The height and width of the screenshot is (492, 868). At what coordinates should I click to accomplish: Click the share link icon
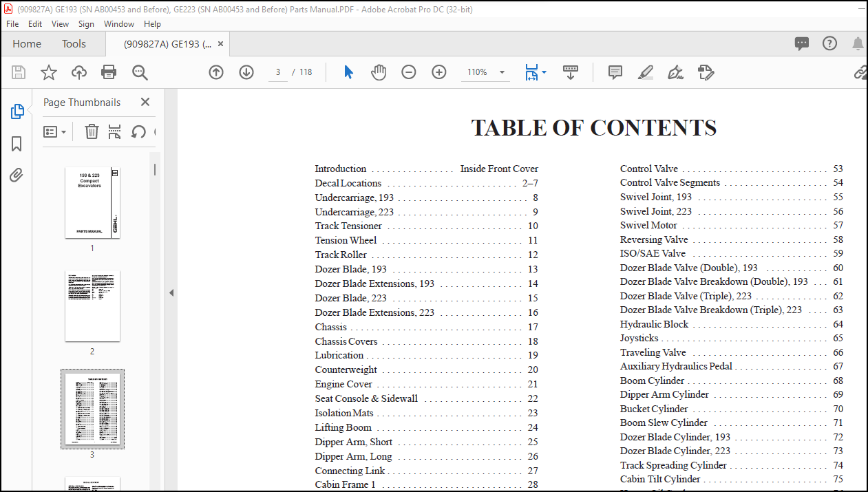tap(860, 72)
